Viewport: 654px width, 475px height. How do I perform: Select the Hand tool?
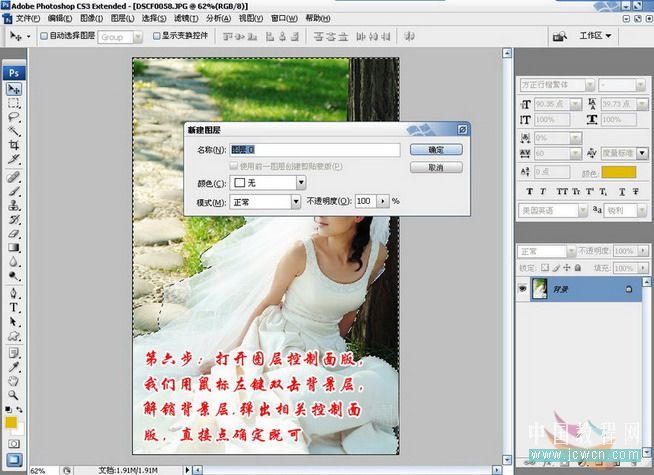(15, 380)
